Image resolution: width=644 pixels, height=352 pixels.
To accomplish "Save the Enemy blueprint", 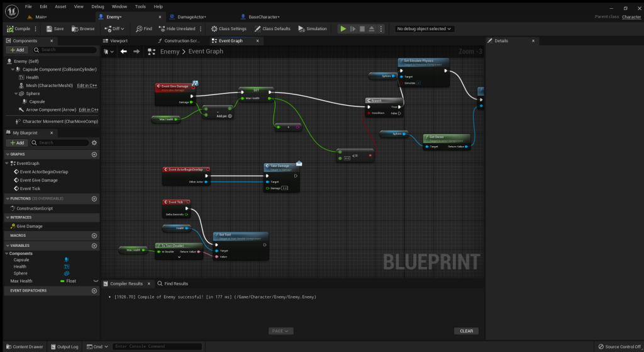I will [x=55, y=29].
